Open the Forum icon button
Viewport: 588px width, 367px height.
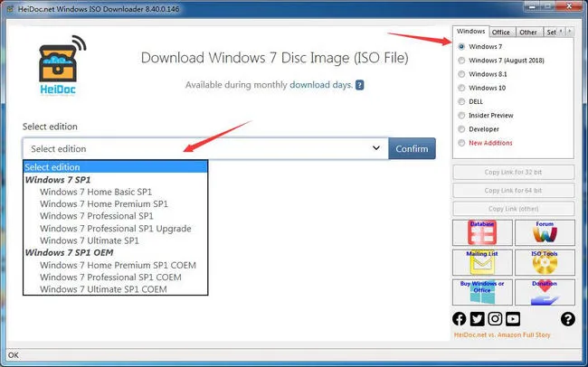[545, 233]
